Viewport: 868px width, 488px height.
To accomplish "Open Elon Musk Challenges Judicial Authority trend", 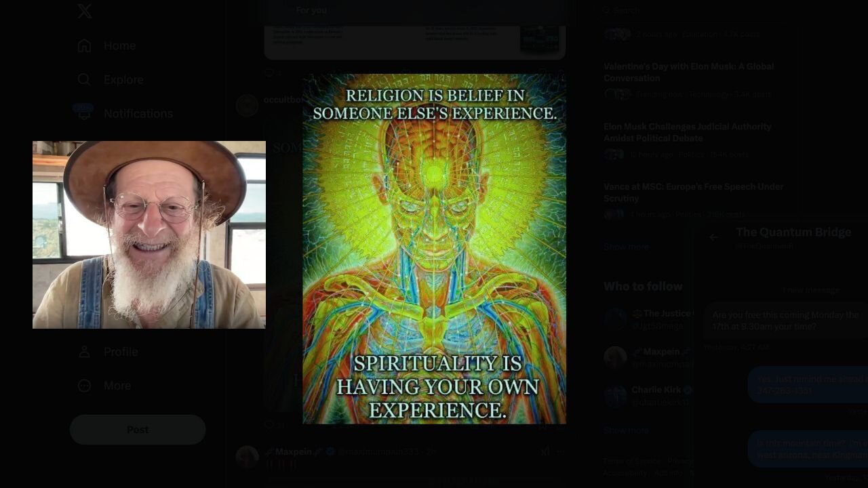I will pos(688,132).
